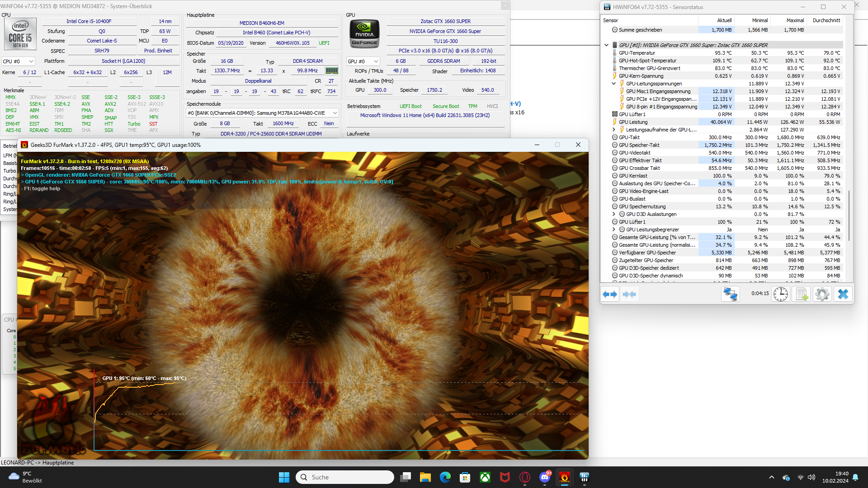Open HWiNFO sensor settings gear icon

822,294
